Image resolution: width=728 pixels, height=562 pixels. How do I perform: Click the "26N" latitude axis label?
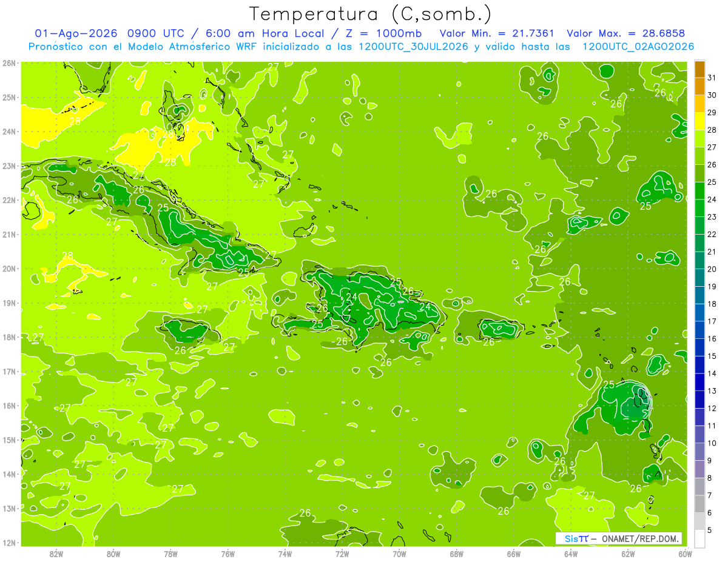pyautogui.click(x=10, y=63)
